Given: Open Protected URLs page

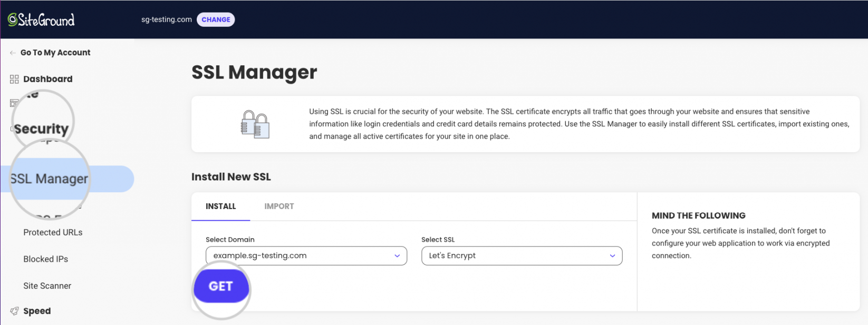Looking at the screenshot, I should [53, 232].
